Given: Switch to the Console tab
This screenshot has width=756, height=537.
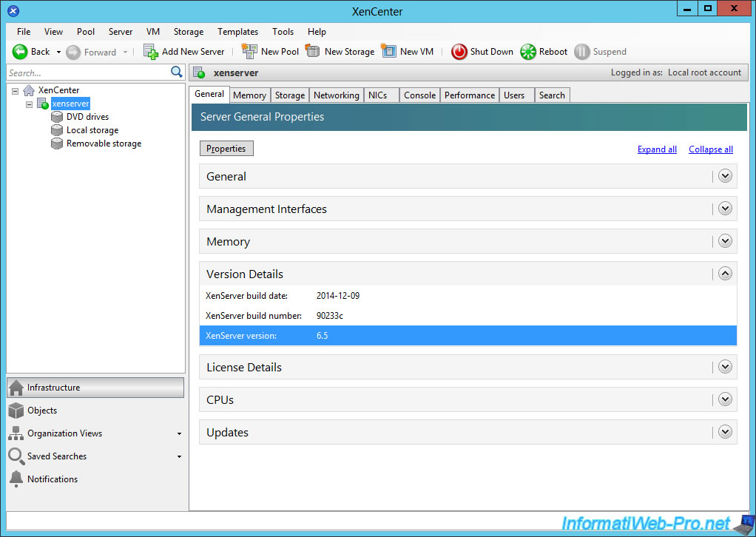Looking at the screenshot, I should click(419, 95).
